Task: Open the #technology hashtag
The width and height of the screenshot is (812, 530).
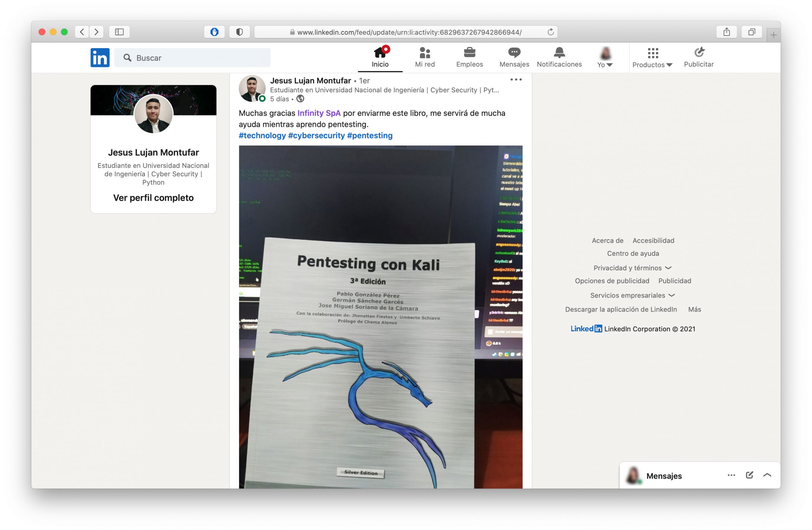Action: [262, 136]
